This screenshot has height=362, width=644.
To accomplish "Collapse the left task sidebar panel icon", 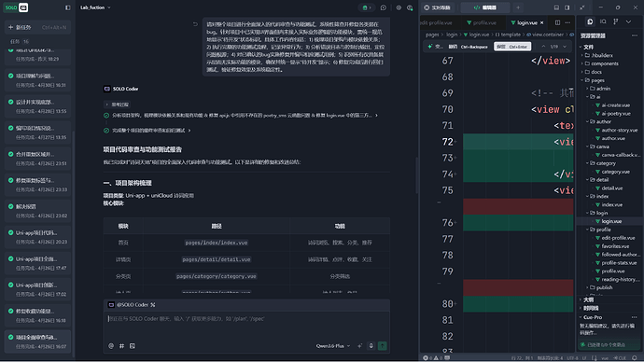I will click(68, 7).
